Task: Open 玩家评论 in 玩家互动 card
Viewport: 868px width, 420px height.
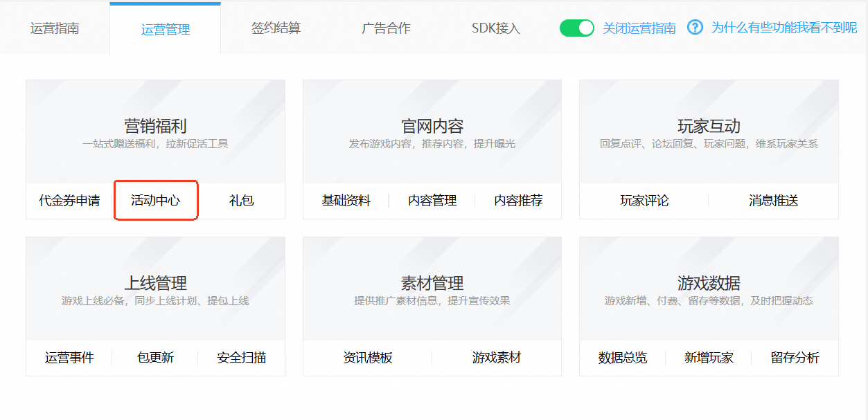Action: tap(644, 201)
